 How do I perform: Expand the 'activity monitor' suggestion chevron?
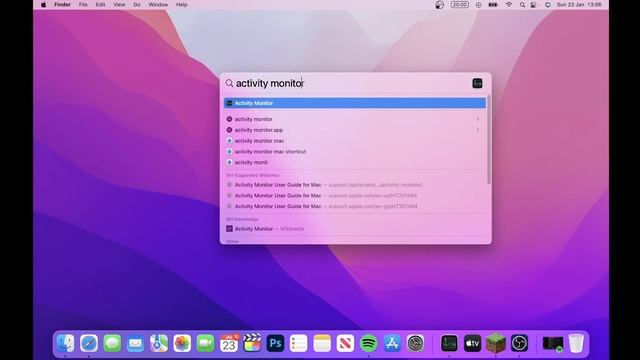[477, 119]
